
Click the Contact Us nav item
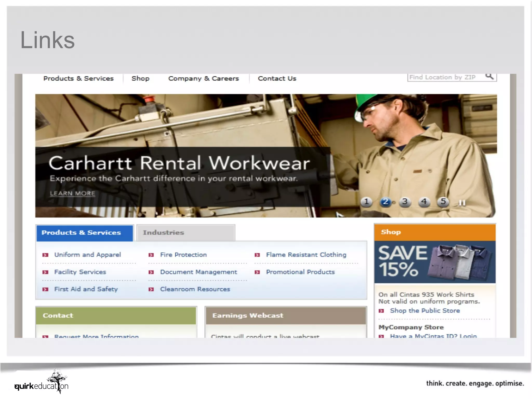click(x=277, y=78)
